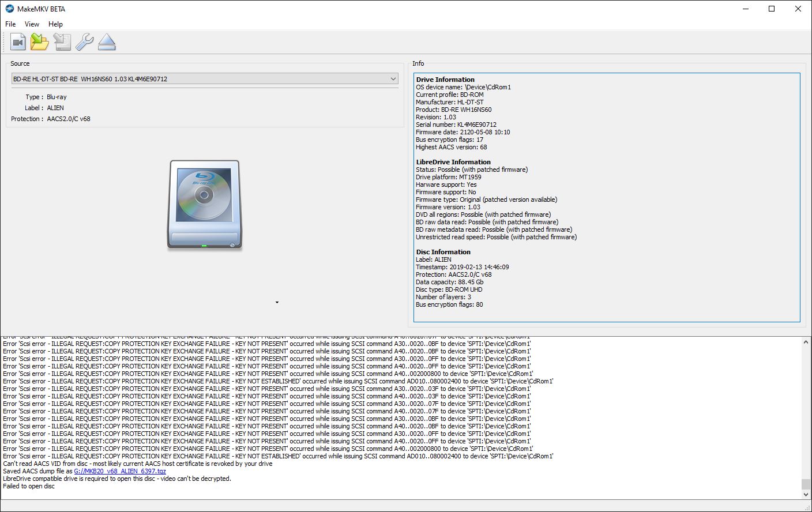This screenshot has height=512, width=812.
Task: Click 'Firmware type: Original' line
Action: pos(487,199)
